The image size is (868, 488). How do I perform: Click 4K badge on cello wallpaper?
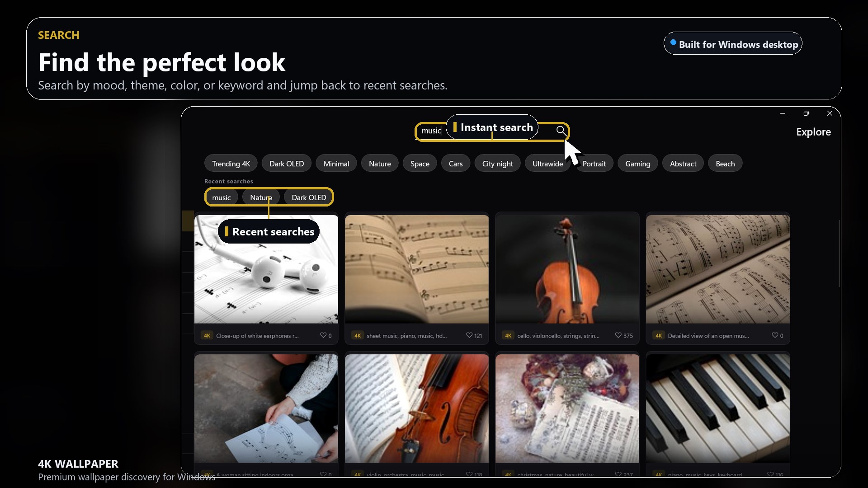(x=508, y=335)
